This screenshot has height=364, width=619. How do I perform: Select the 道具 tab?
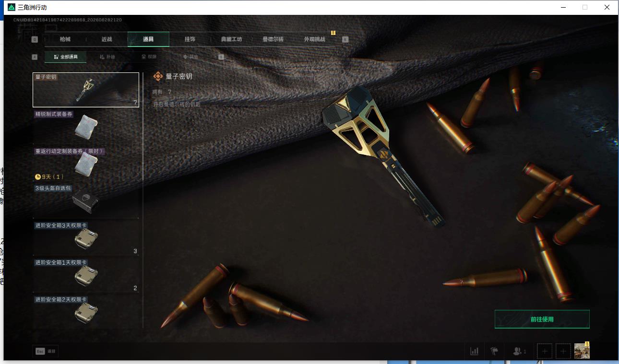[x=148, y=39]
